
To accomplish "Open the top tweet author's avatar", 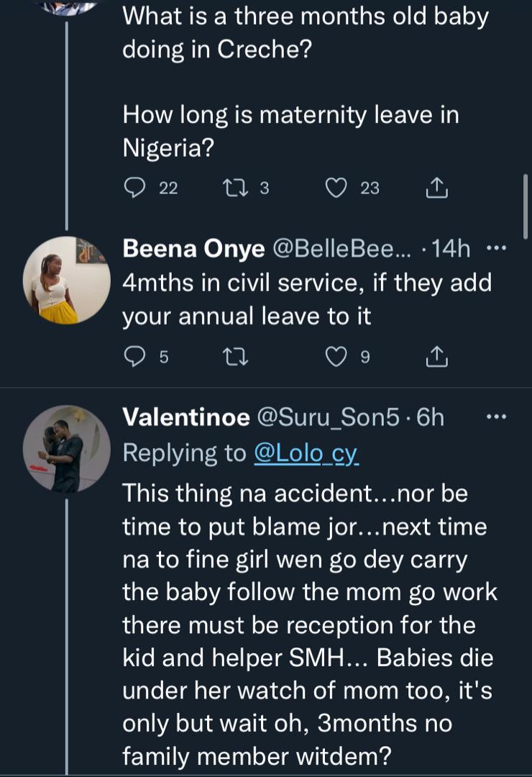I will [x=66, y=7].
